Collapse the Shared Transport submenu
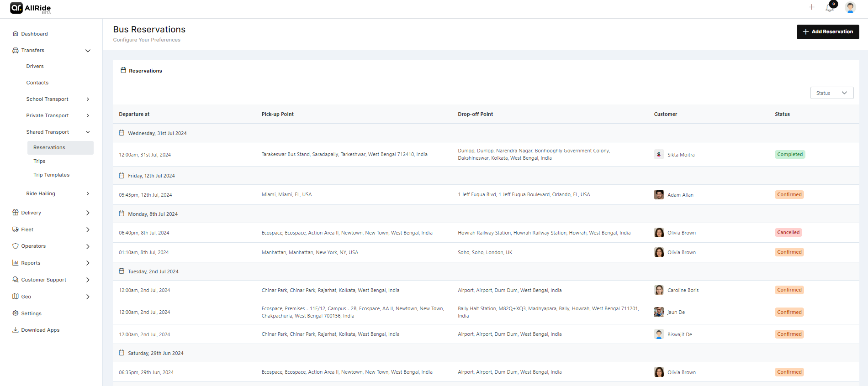Viewport: 868px width, 386px height. click(x=88, y=132)
